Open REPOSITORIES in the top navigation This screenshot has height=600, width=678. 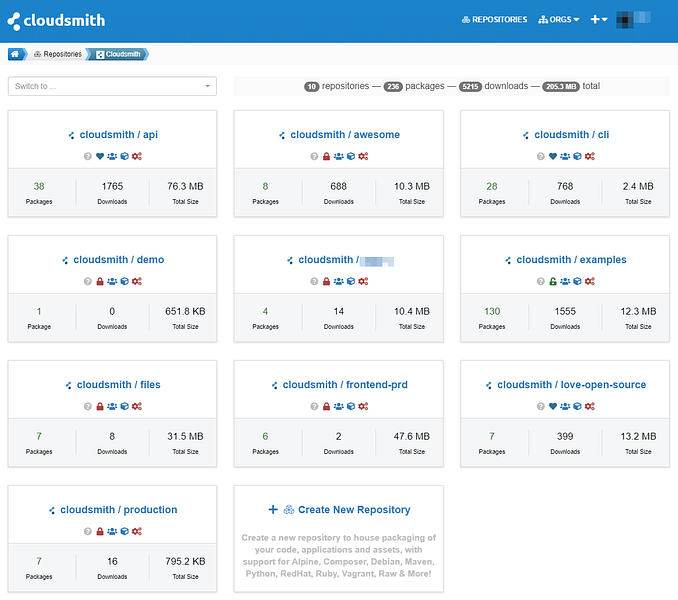click(494, 19)
